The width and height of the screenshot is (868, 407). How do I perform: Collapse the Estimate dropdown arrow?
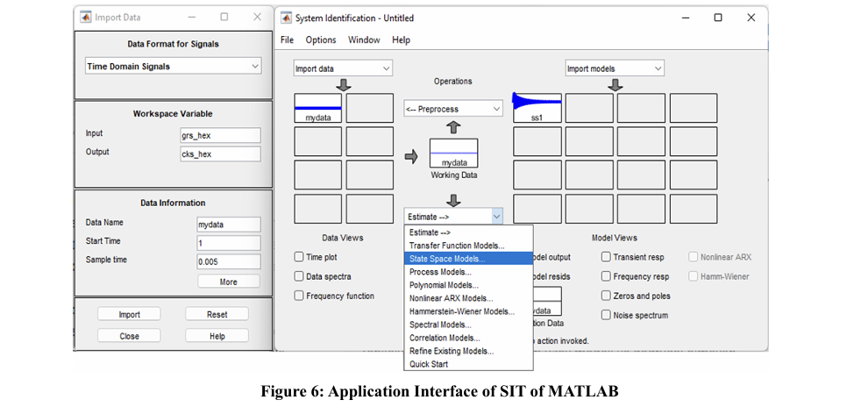496,217
